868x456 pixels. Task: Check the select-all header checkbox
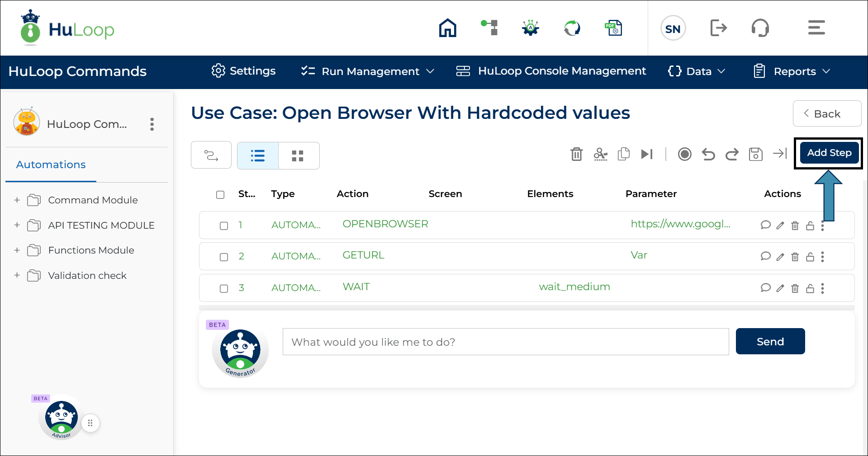pos(220,194)
